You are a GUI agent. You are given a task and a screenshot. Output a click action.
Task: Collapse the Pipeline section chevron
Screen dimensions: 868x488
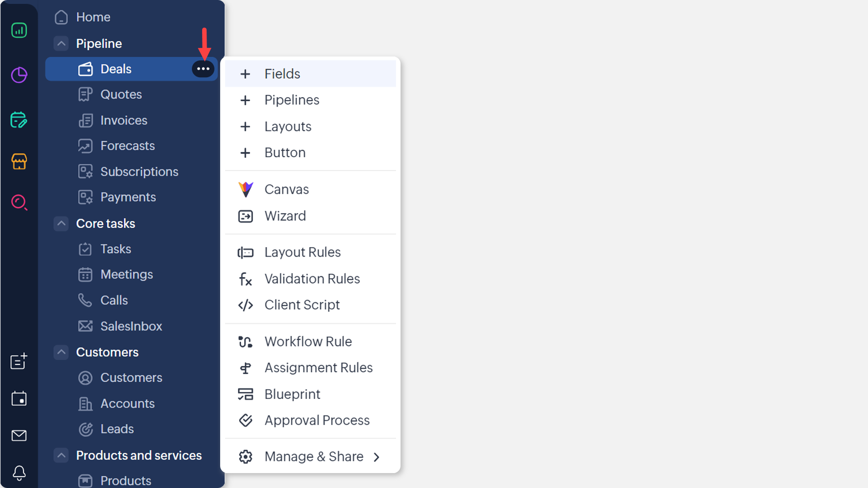pyautogui.click(x=61, y=43)
